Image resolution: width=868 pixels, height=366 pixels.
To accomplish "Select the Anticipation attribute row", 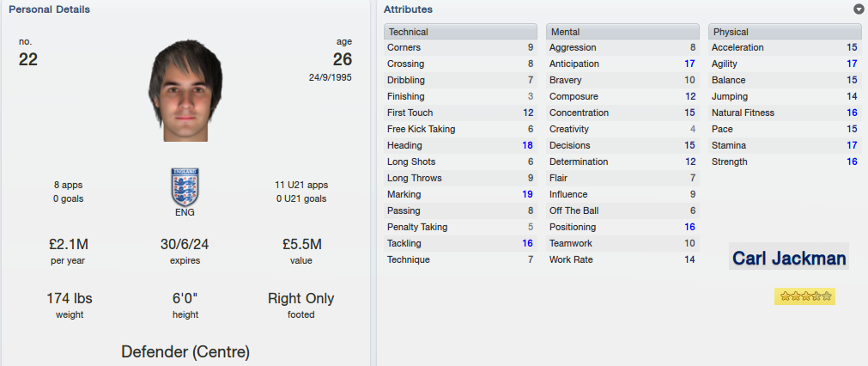I will (x=622, y=64).
